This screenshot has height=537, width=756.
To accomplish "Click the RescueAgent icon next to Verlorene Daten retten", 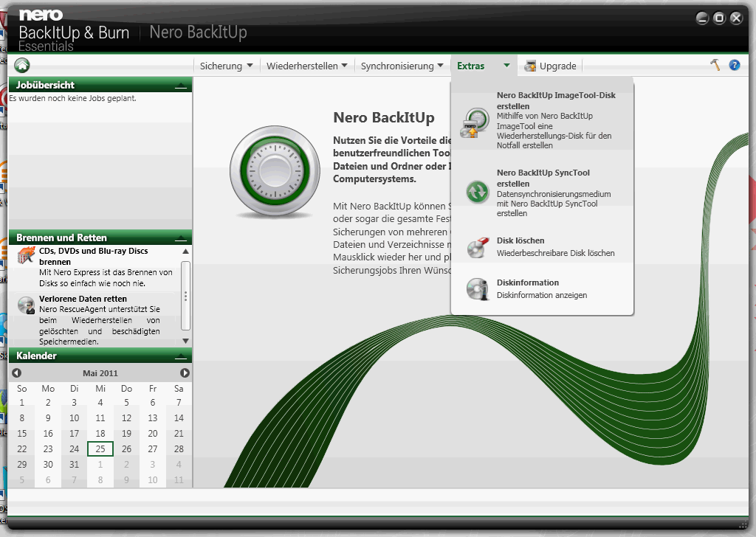I will point(26,305).
